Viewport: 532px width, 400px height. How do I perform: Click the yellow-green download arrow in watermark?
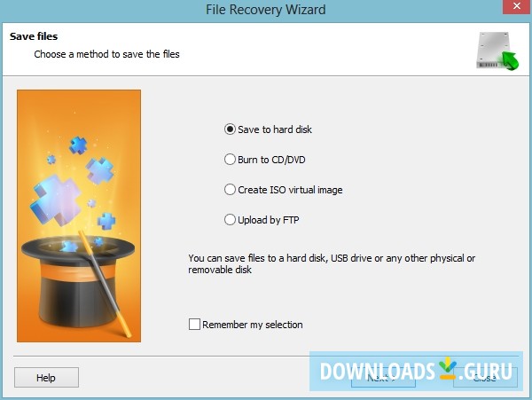[447, 368]
